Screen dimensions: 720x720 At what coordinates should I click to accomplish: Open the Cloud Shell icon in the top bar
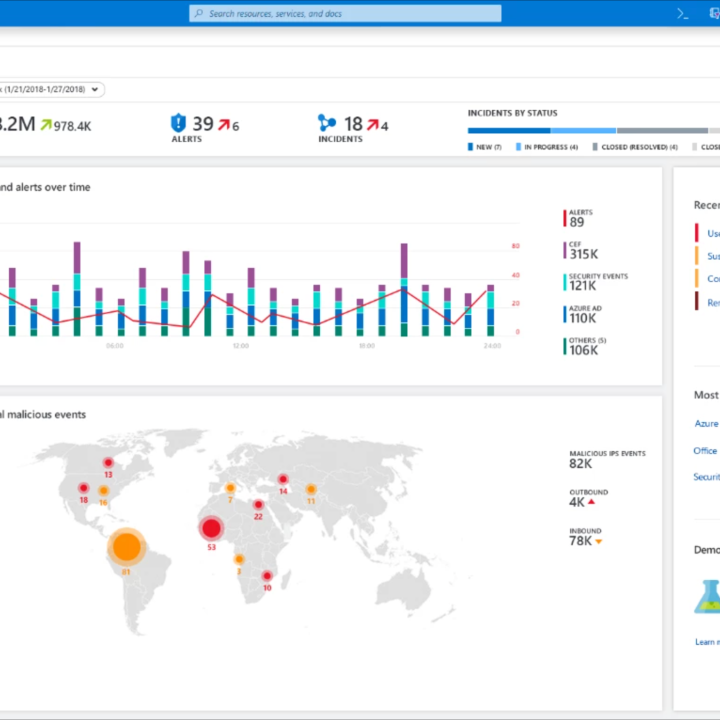682,14
